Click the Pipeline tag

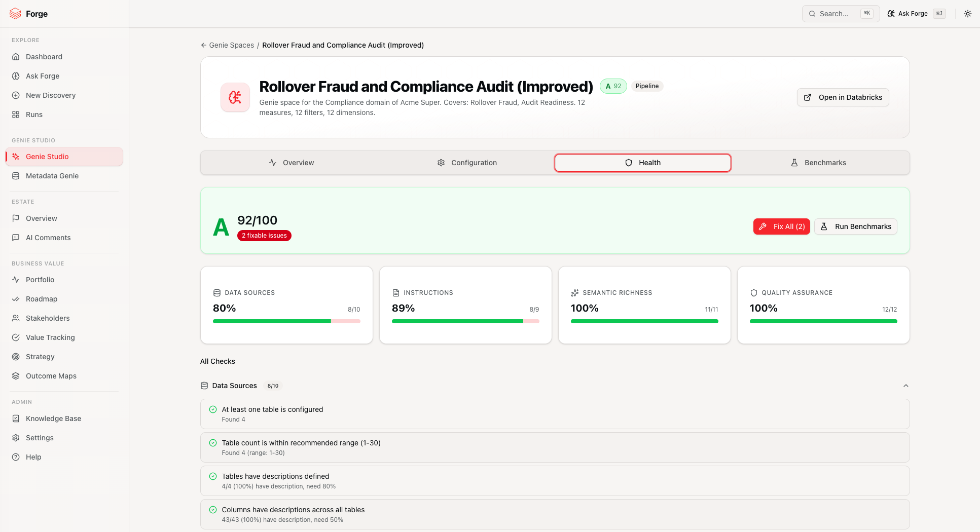(647, 86)
